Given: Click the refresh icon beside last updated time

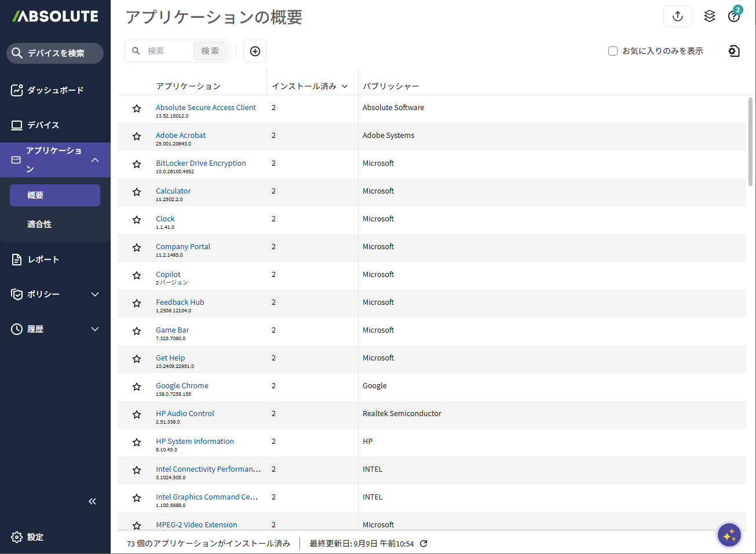Looking at the screenshot, I should point(423,544).
